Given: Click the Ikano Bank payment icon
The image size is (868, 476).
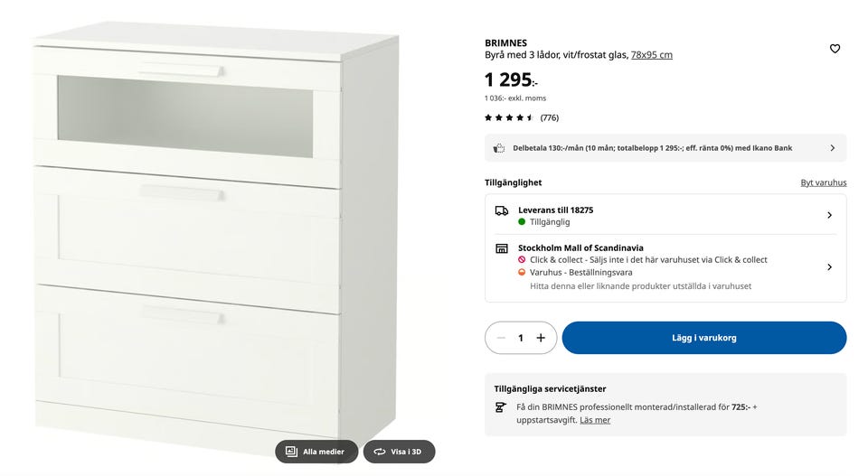Looking at the screenshot, I should coord(499,148).
